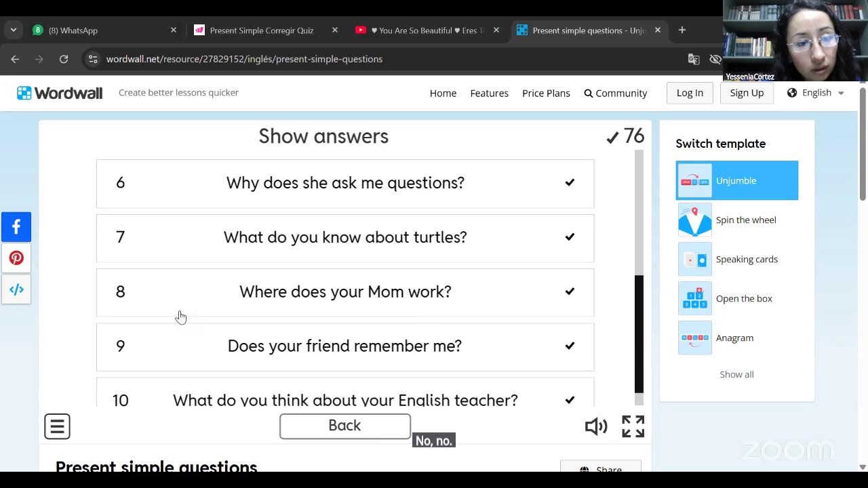Click the Speaking cards label
The height and width of the screenshot is (488, 868).
click(747, 259)
